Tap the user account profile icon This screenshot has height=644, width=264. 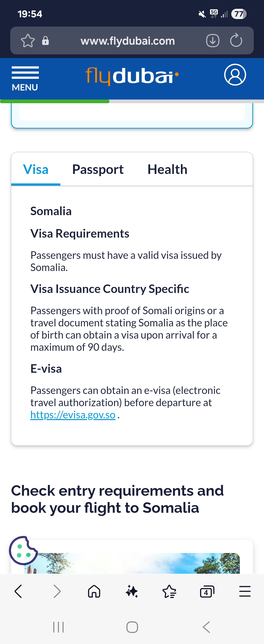coord(235,75)
